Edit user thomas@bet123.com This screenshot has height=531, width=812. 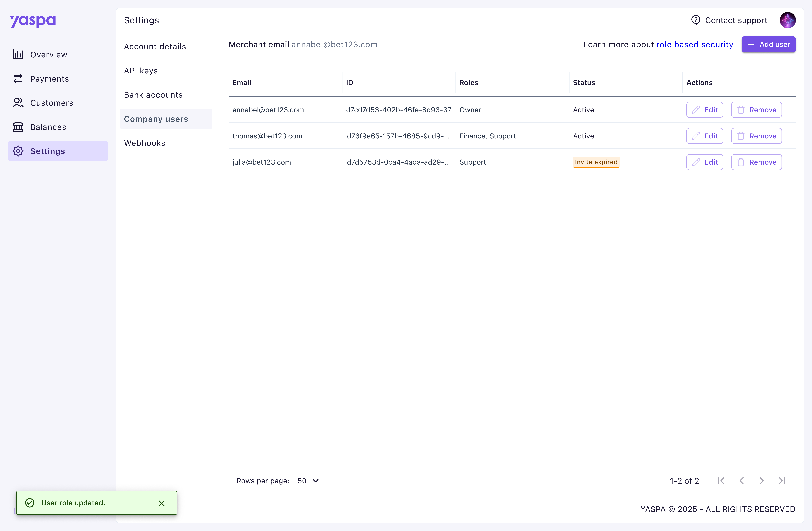point(705,136)
